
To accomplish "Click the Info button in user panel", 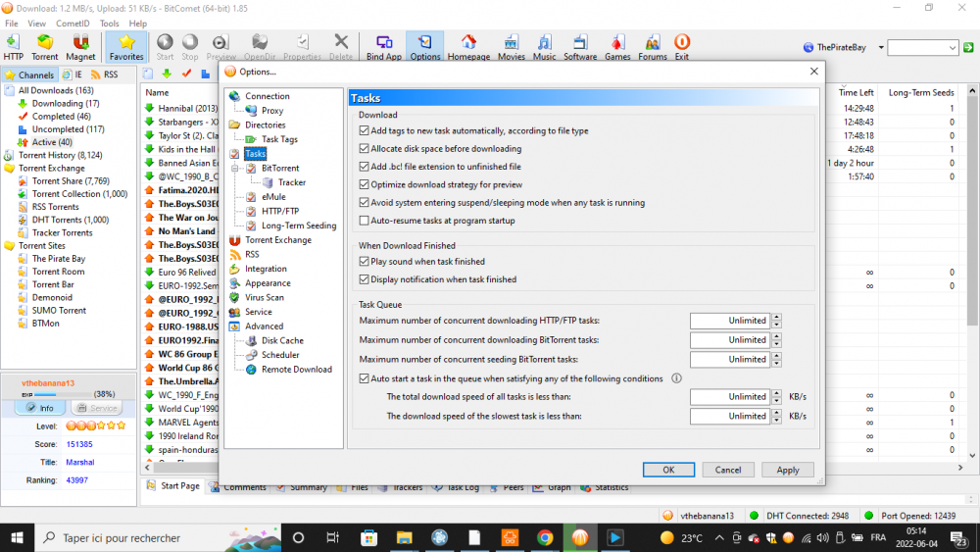I will pos(40,408).
